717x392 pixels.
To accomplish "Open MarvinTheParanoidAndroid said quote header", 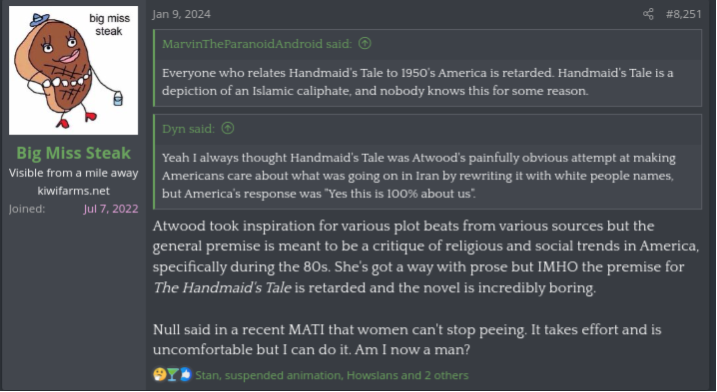I will 257,44.
